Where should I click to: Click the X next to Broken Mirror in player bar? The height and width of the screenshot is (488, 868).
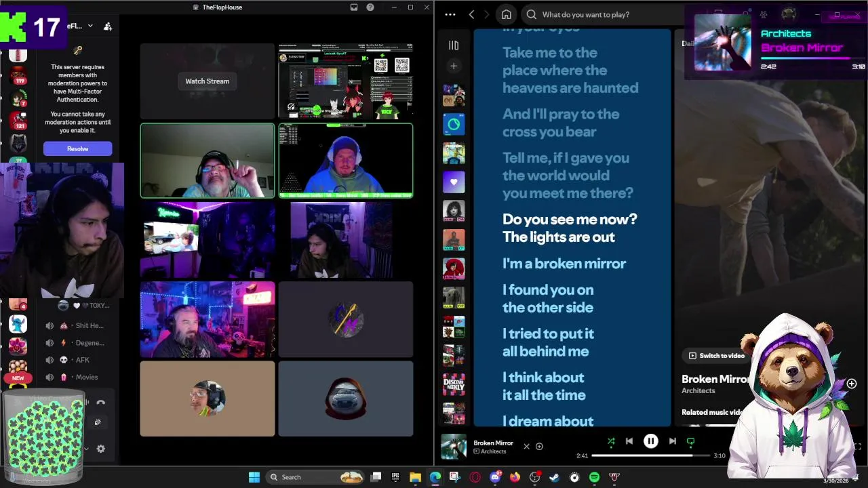click(526, 446)
